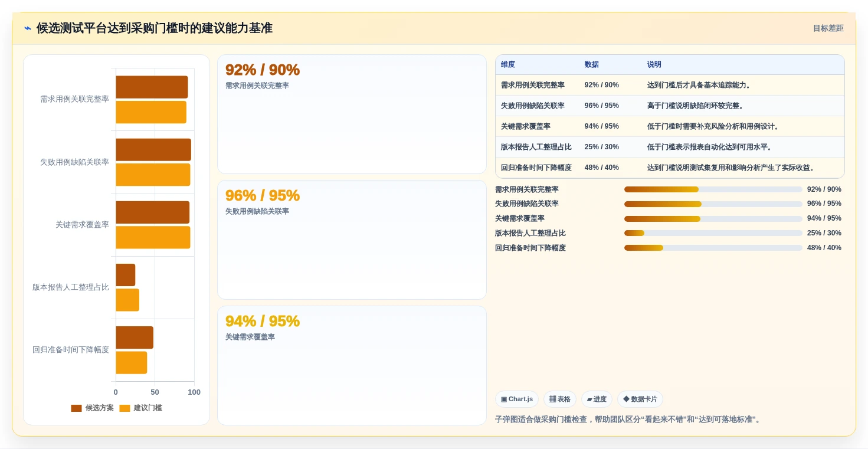Open the 94% / 95% data card

click(352, 365)
